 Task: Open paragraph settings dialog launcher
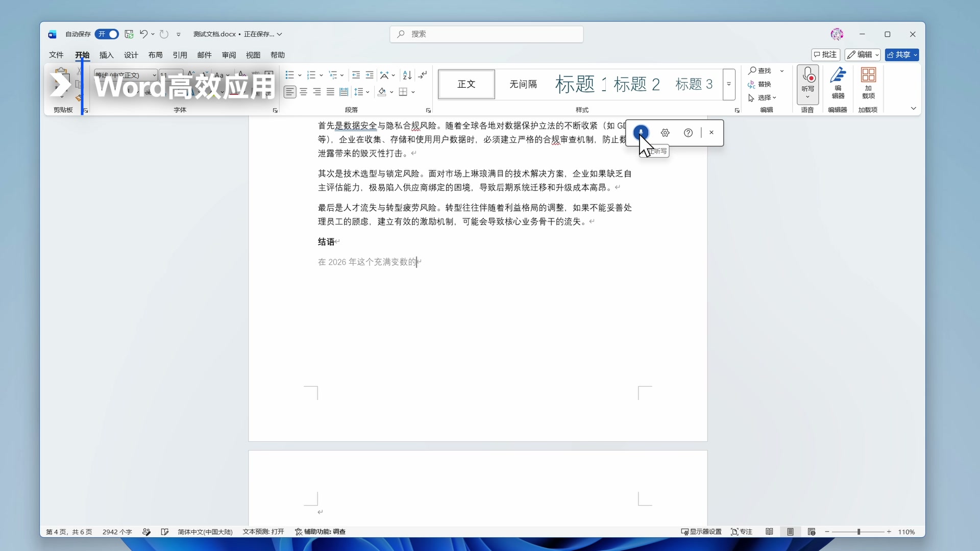[x=428, y=110]
